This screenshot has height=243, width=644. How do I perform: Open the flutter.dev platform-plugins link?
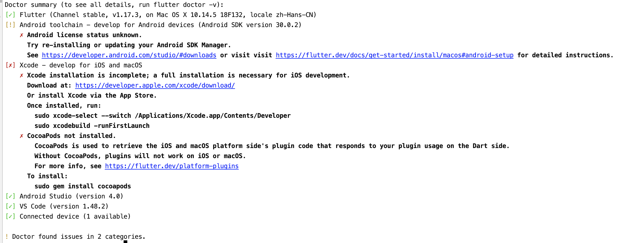[172, 166]
